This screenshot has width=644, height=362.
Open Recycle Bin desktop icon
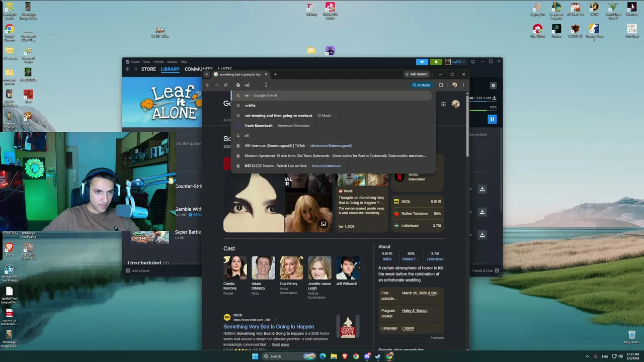(x=631, y=337)
